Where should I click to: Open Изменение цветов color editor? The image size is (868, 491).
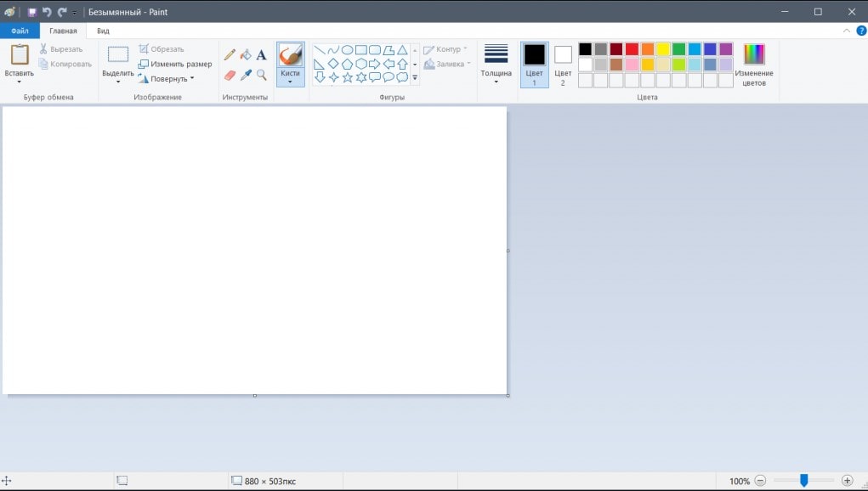[754, 65]
